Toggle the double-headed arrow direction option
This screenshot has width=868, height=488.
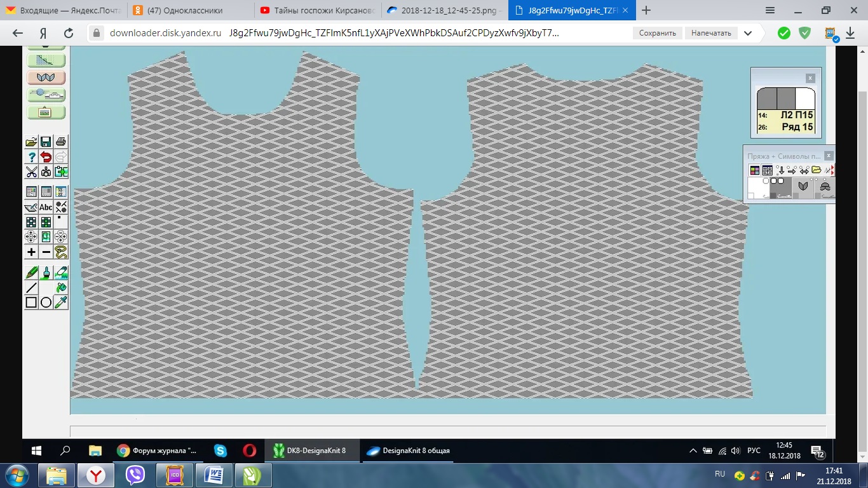(x=804, y=170)
